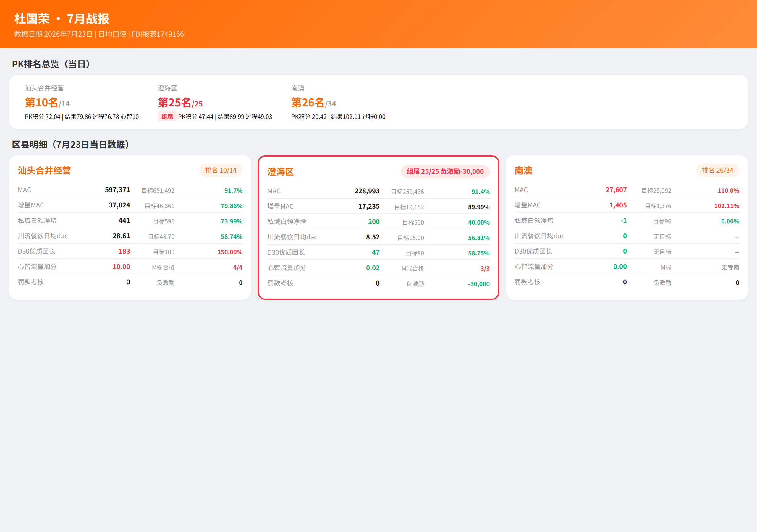The height and width of the screenshot is (532, 757).
Task: Click 目标250,436 in 澄海区 card
Action: click(407, 192)
